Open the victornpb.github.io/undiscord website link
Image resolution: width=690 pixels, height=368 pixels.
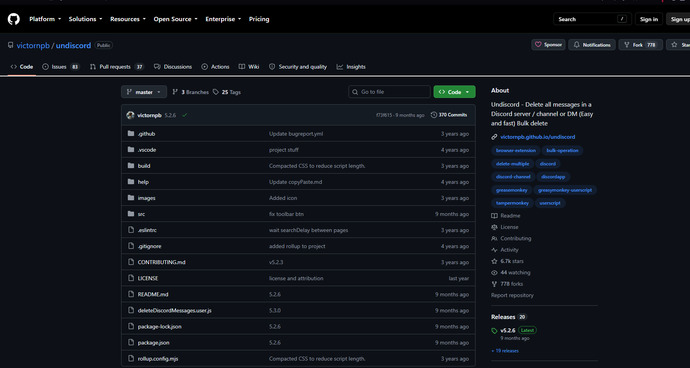coord(538,137)
